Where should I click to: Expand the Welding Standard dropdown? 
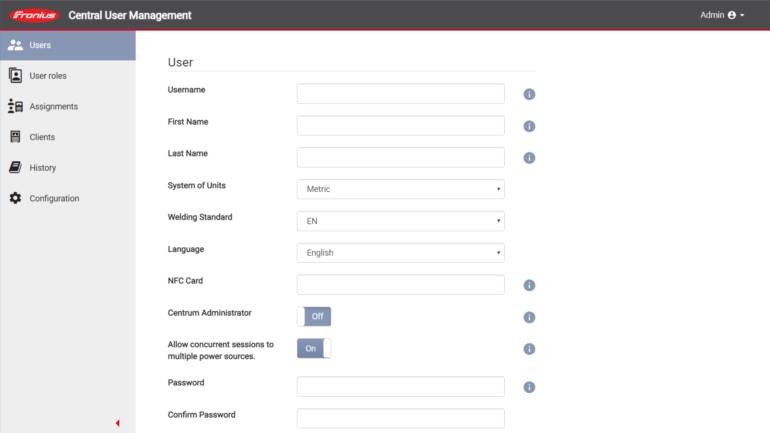click(400, 221)
